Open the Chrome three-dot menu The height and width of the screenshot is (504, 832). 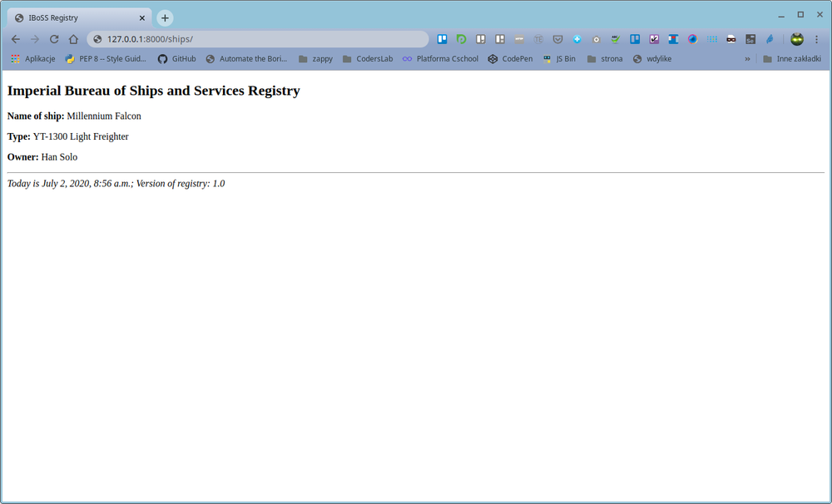point(817,39)
